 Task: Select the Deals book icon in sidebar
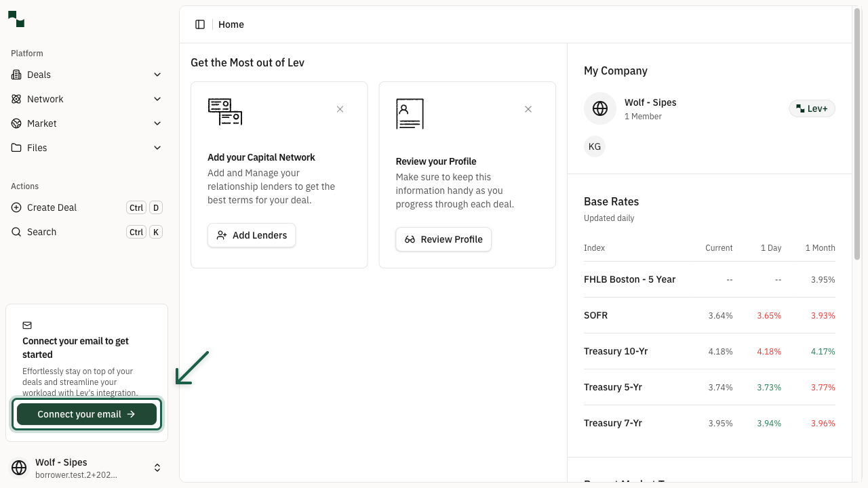(16, 75)
